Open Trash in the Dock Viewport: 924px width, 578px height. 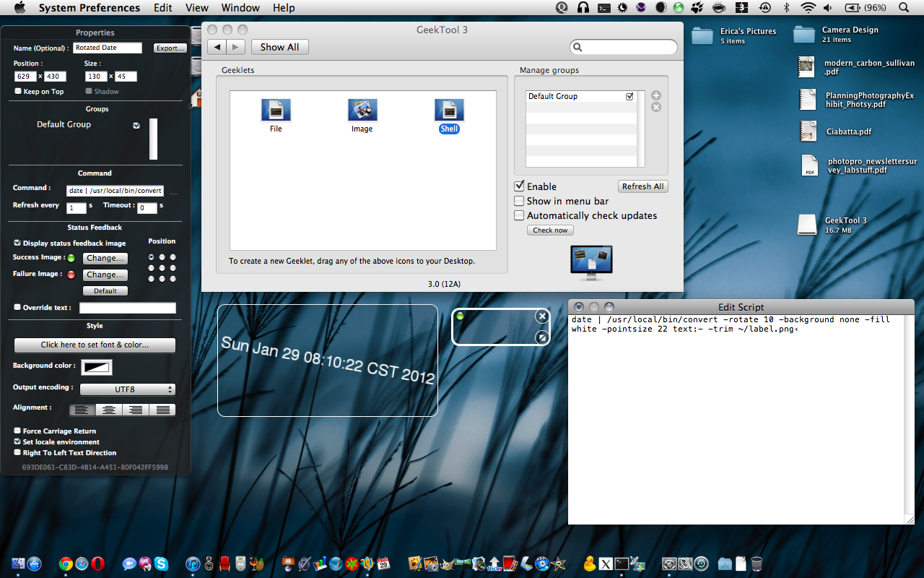coord(757,564)
